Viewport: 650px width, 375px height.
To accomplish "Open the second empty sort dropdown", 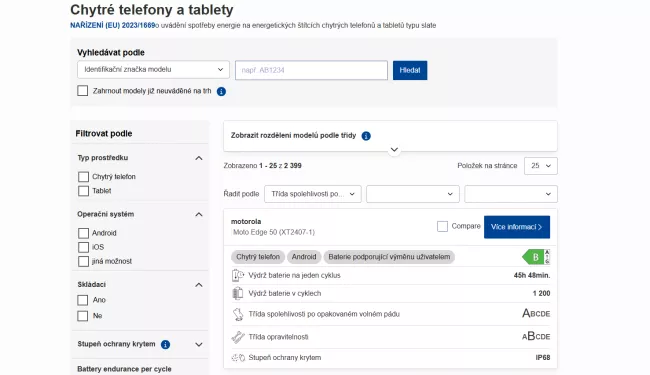I will point(412,194).
